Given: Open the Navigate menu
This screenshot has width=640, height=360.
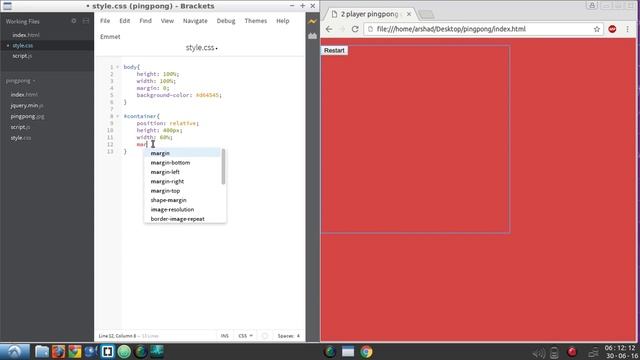Looking at the screenshot, I should 195,21.
